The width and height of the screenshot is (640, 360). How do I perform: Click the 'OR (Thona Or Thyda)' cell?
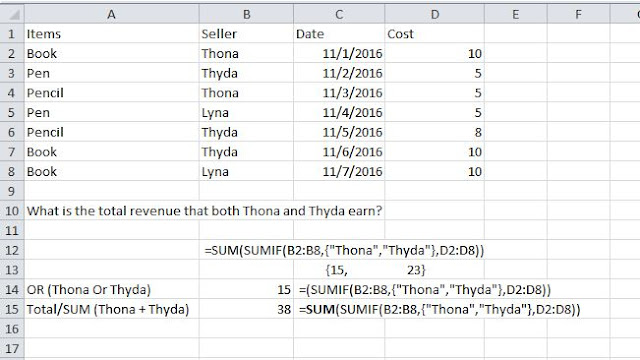tap(111, 289)
